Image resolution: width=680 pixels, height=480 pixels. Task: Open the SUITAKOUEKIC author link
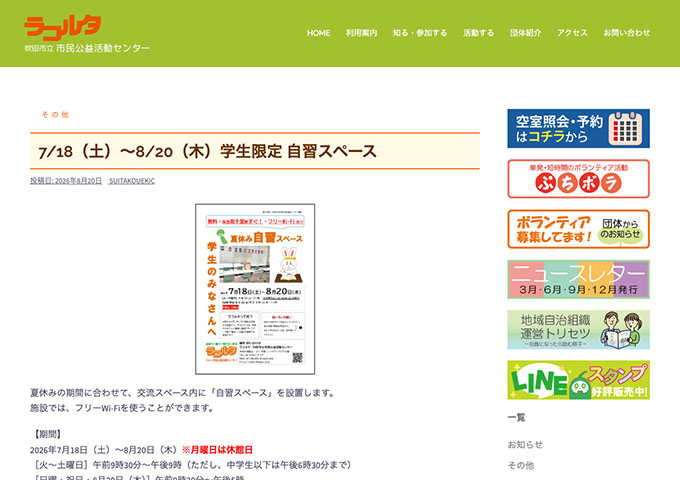pos(132,181)
